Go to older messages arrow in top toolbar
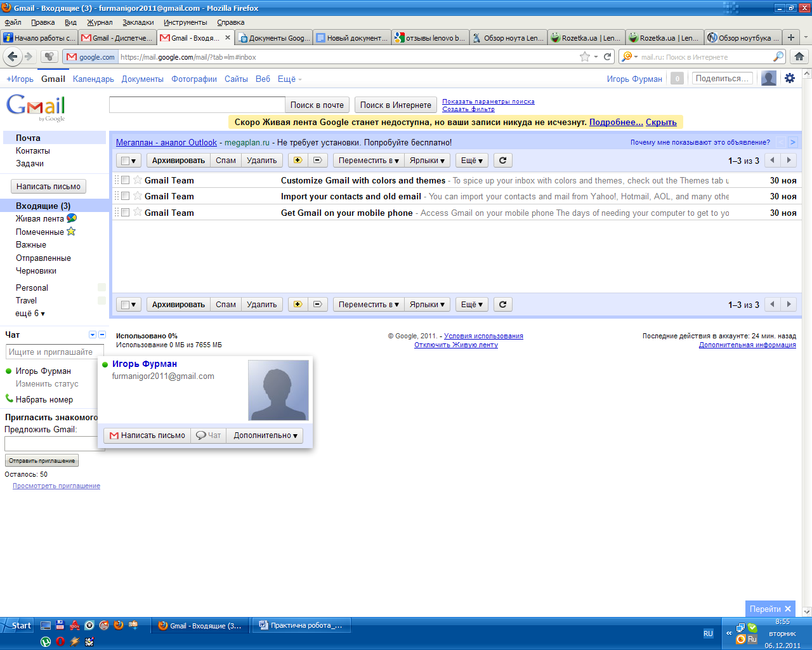Viewport: 812px width, 650px height. [789, 161]
